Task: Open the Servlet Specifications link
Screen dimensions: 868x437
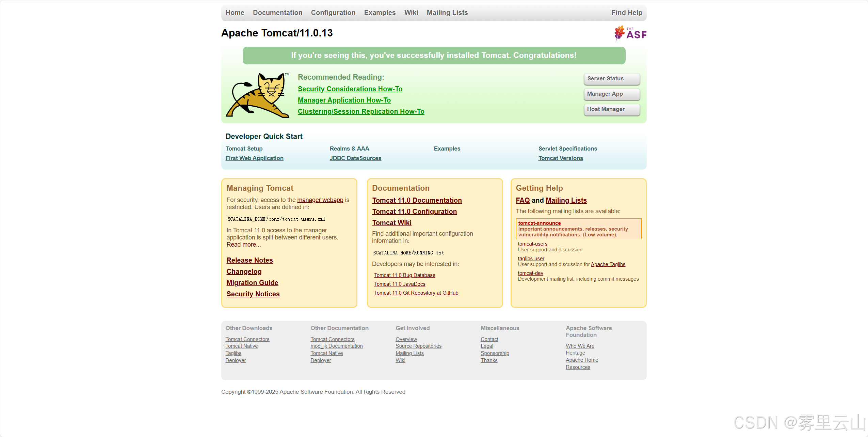Action: click(567, 149)
